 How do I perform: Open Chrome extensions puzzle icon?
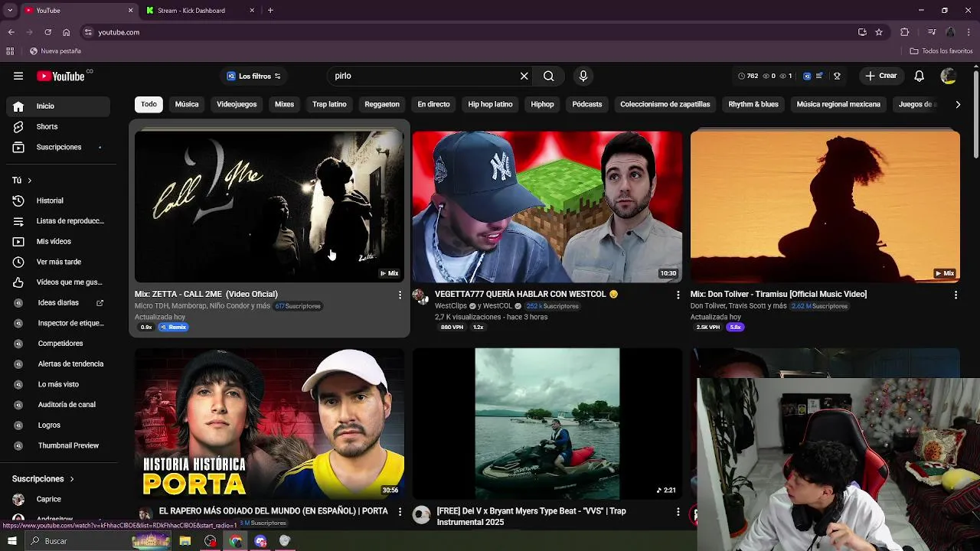905,32
